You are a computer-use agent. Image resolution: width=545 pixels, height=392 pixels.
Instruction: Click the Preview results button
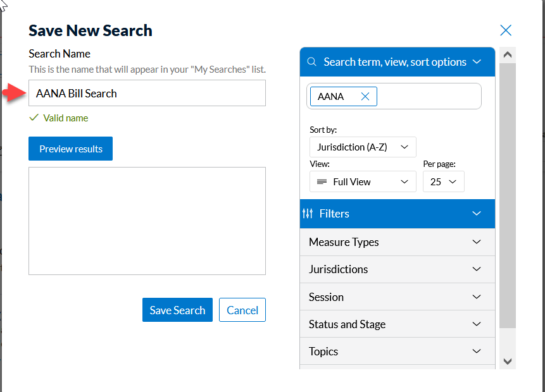(70, 149)
